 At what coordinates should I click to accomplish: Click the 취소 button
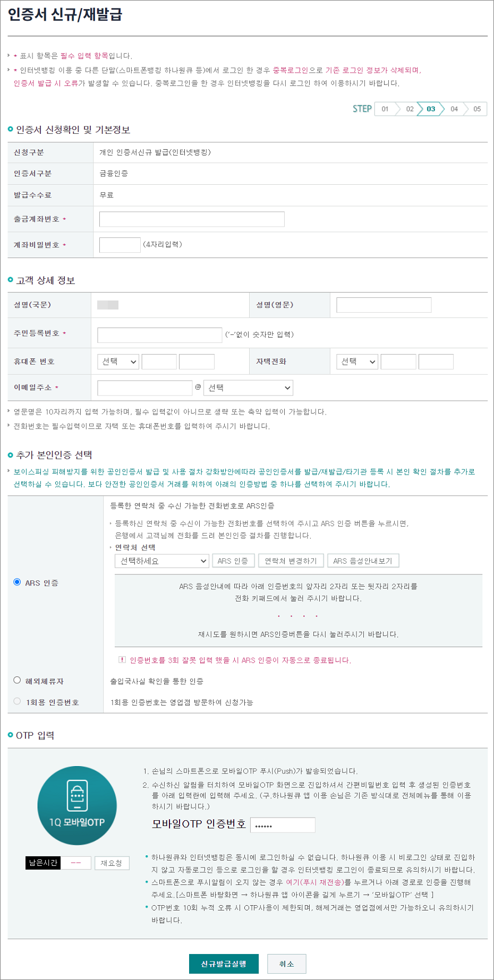pos(286,964)
